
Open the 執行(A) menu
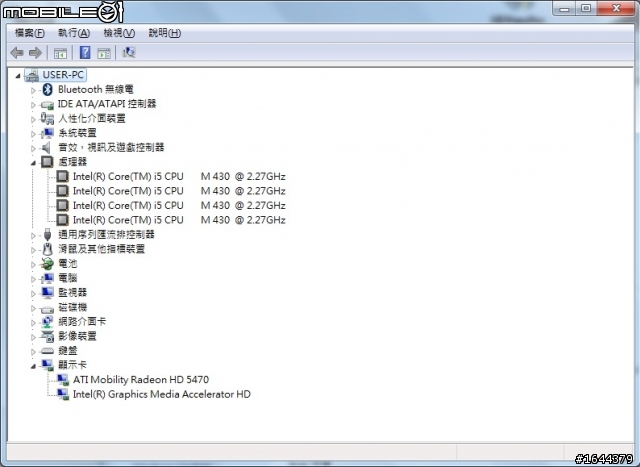click(x=74, y=33)
